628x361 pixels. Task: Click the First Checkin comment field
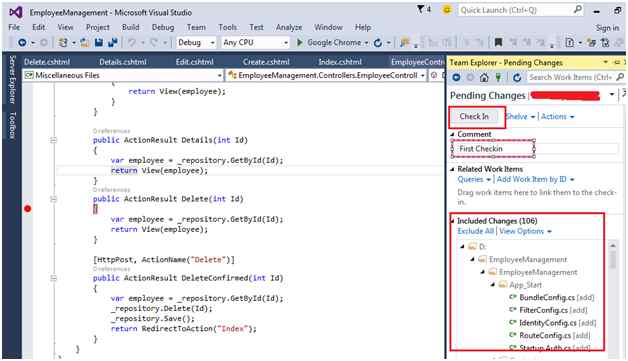[535, 149]
